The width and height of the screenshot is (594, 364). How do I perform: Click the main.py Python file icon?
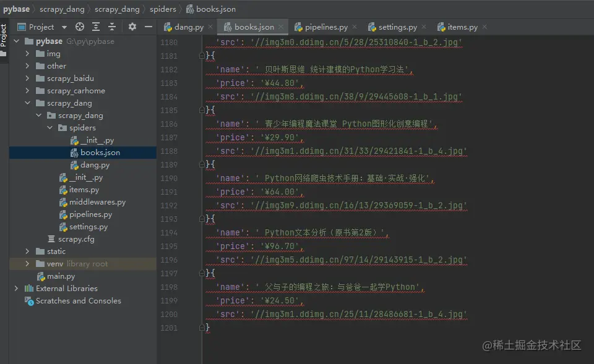pyautogui.click(x=41, y=277)
